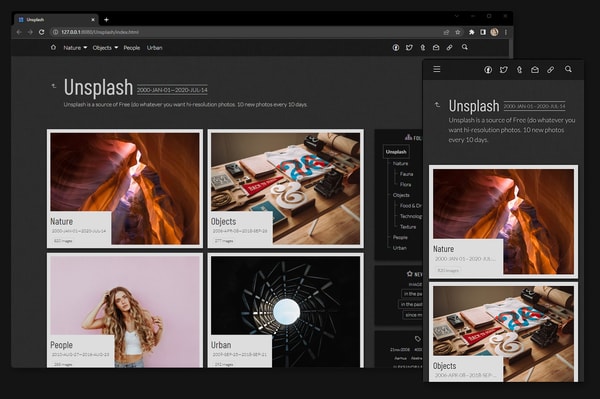Open the browser three-dot menu
Viewport: 600px width, 399px height.
coord(505,32)
